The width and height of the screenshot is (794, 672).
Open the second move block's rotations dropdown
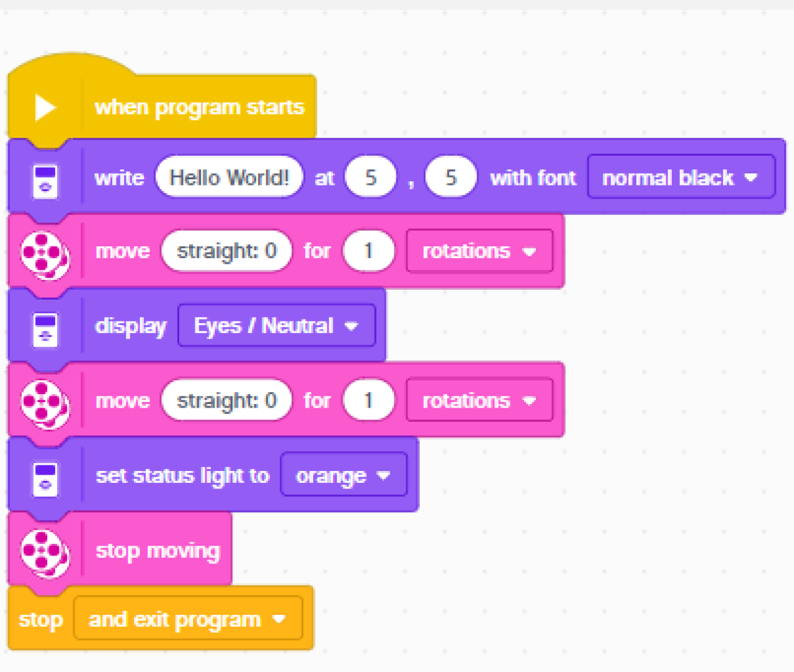tap(480, 401)
